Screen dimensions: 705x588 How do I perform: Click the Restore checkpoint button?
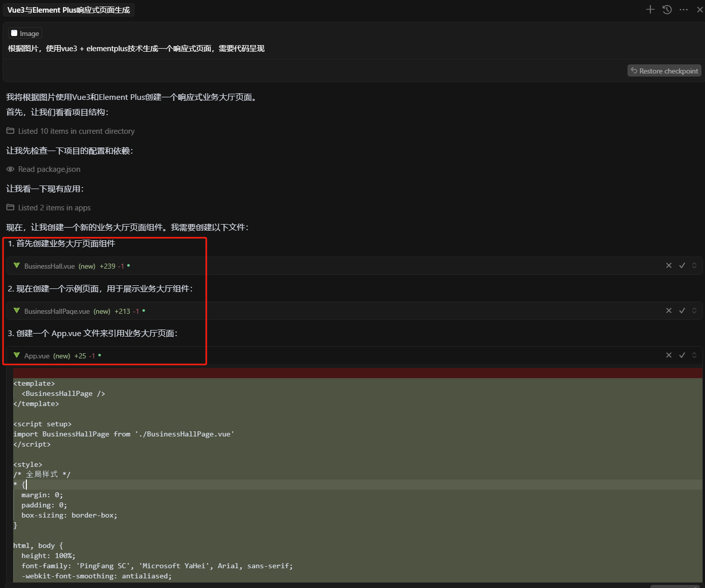[x=664, y=71]
